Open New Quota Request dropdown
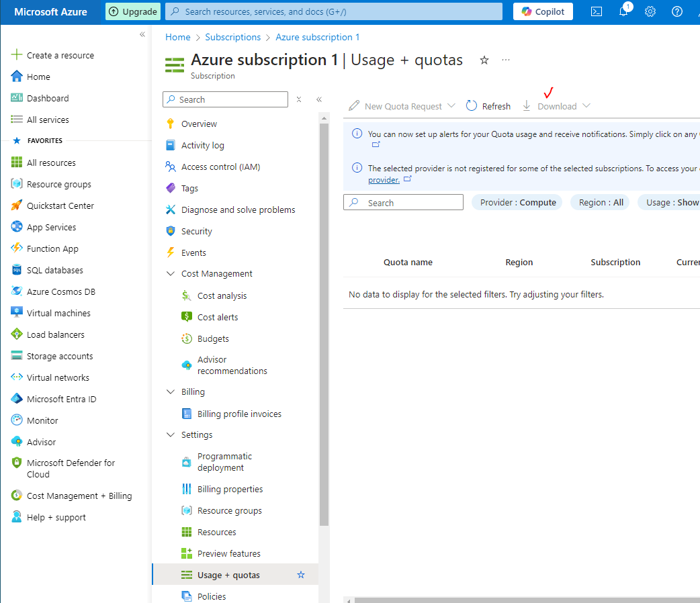Image resolution: width=700 pixels, height=603 pixels. click(x=402, y=106)
